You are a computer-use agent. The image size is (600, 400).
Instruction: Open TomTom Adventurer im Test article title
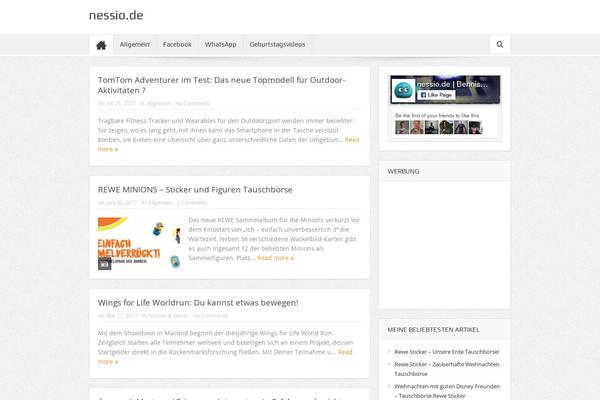click(x=222, y=85)
